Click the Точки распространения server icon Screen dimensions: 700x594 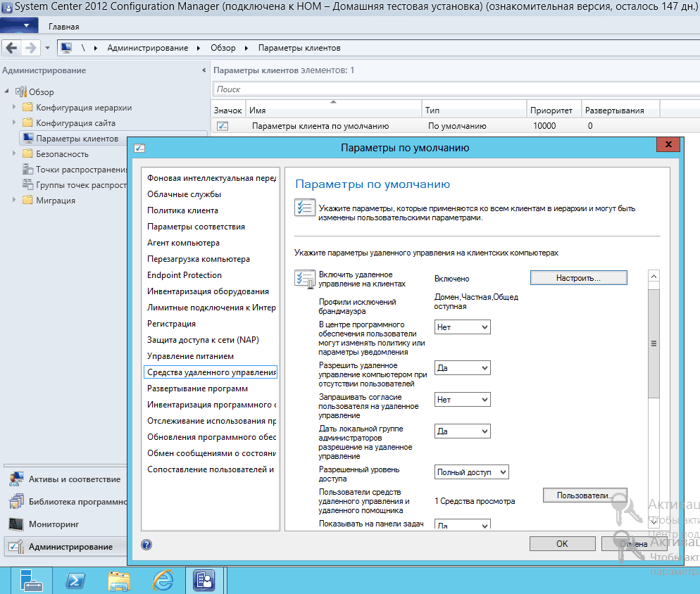click(27, 169)
